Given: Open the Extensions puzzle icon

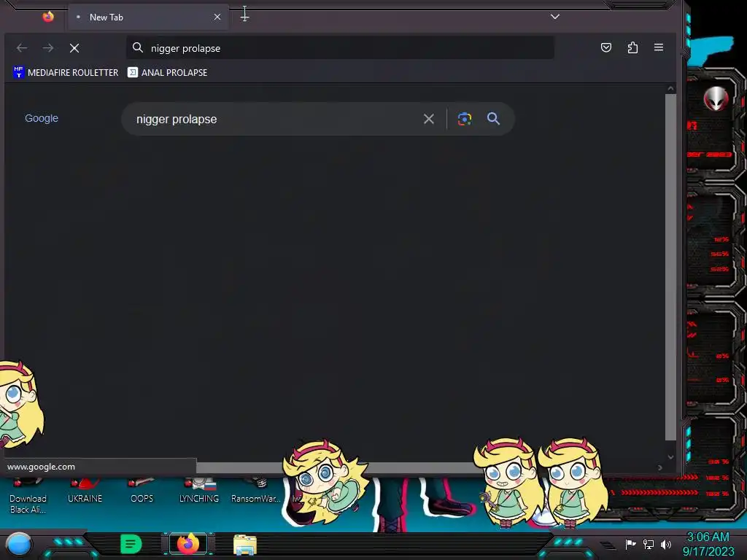Looking at the screenshot, I should [632, 47].
